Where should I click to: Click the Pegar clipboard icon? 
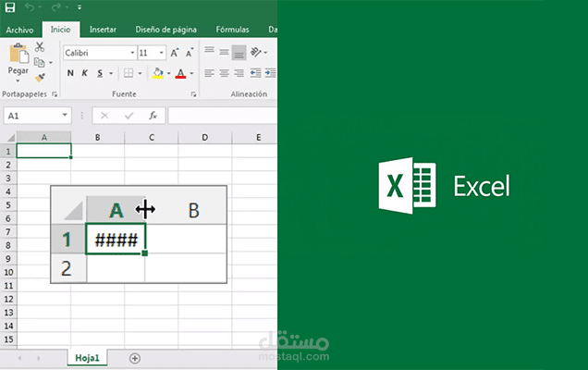pos(18,54)
